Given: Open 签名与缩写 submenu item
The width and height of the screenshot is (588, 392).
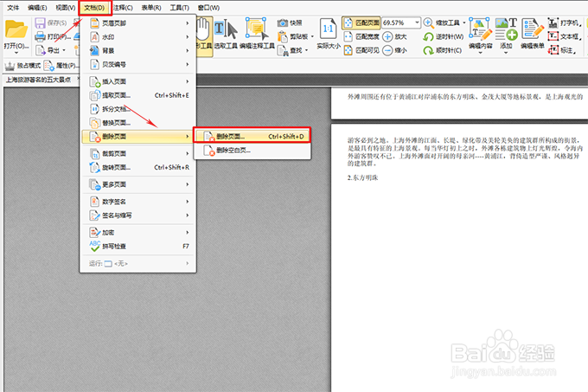Looking at the screenshot, I should (138, 215).
